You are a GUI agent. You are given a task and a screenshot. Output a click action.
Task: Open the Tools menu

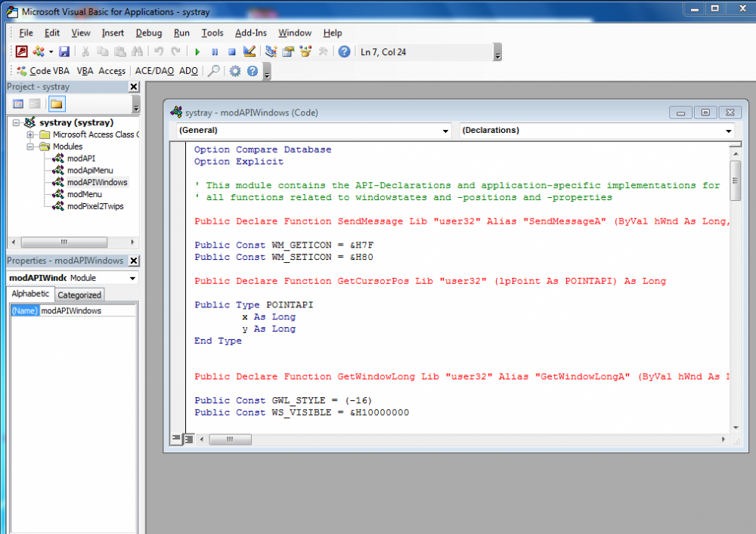(x=212, y=32)
